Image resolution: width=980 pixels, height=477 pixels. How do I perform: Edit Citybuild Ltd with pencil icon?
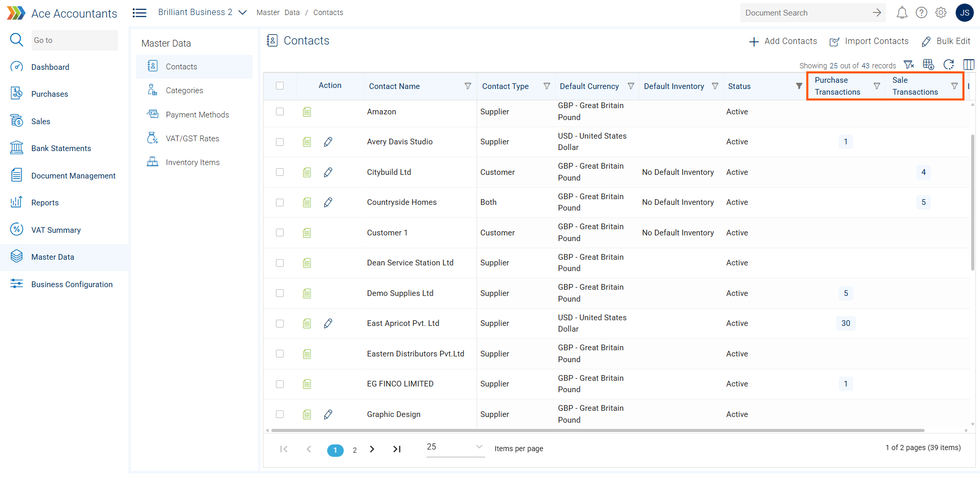click(x=328, y=172)
